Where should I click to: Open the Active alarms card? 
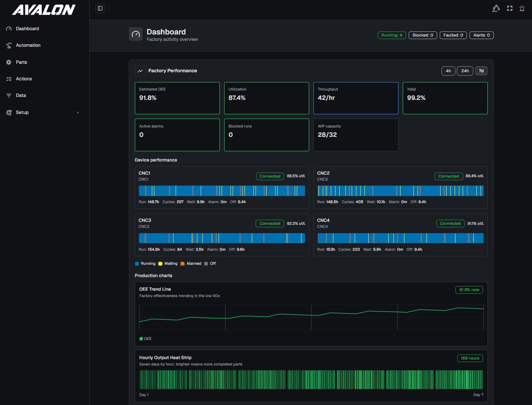pyautogui.click(x=177, y=135)
